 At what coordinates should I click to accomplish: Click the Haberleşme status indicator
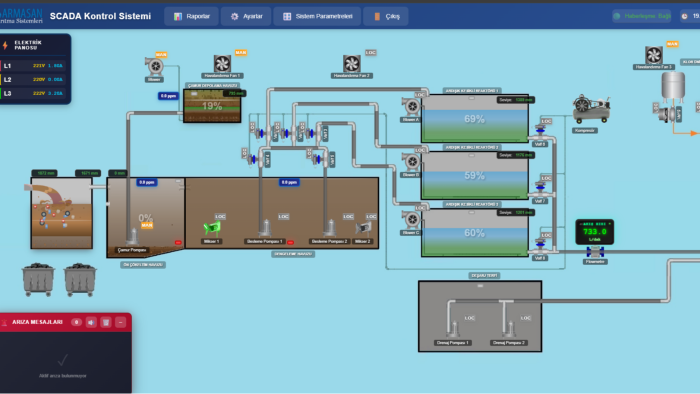pyautogui.click(x=642, y=16)
